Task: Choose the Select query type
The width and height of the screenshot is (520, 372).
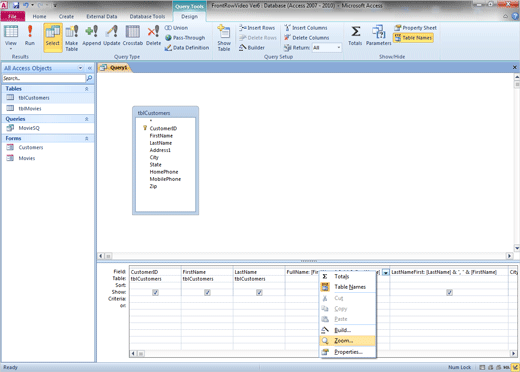Action: [53, 37]
